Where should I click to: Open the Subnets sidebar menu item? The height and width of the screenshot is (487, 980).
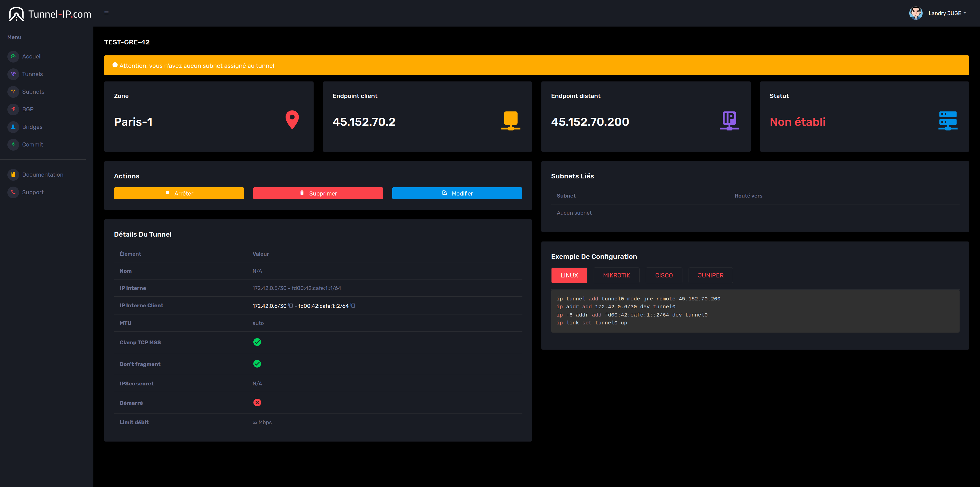click(x=33, y=92)
